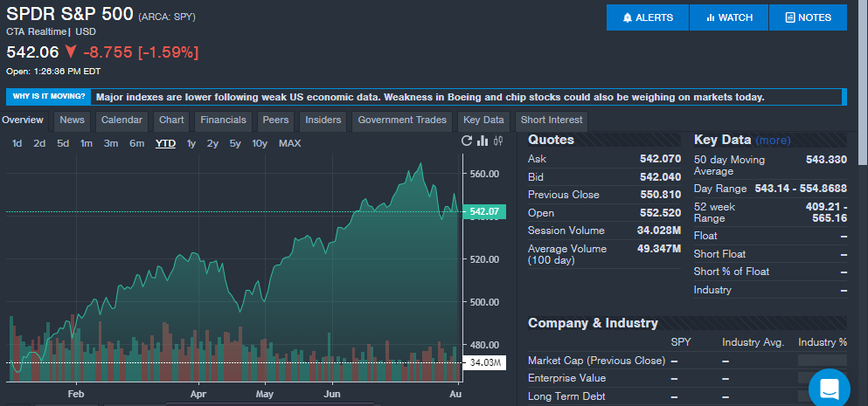Click 50 day Moving Average value 543.330

(x=826, y=160)
